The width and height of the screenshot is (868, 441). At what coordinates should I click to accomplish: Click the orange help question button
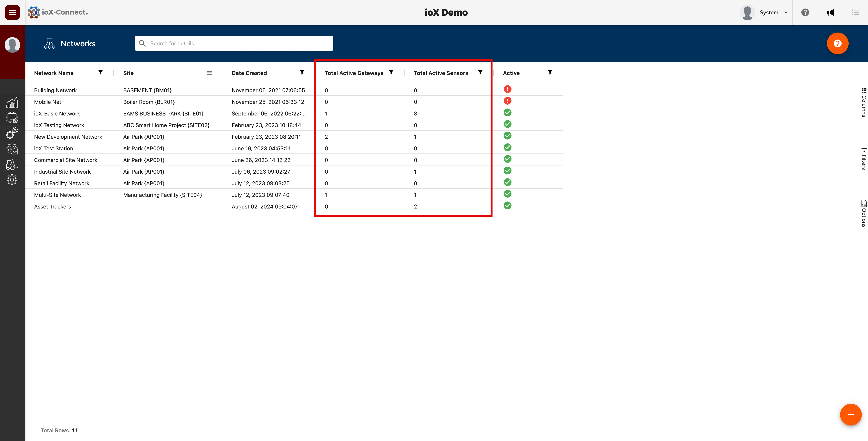tap(837, 43)
